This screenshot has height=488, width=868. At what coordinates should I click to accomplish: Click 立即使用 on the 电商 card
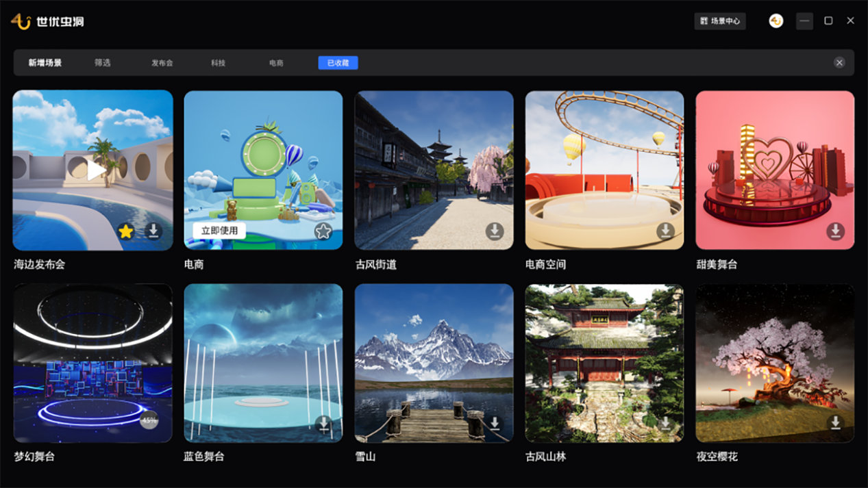pos(220,231)
